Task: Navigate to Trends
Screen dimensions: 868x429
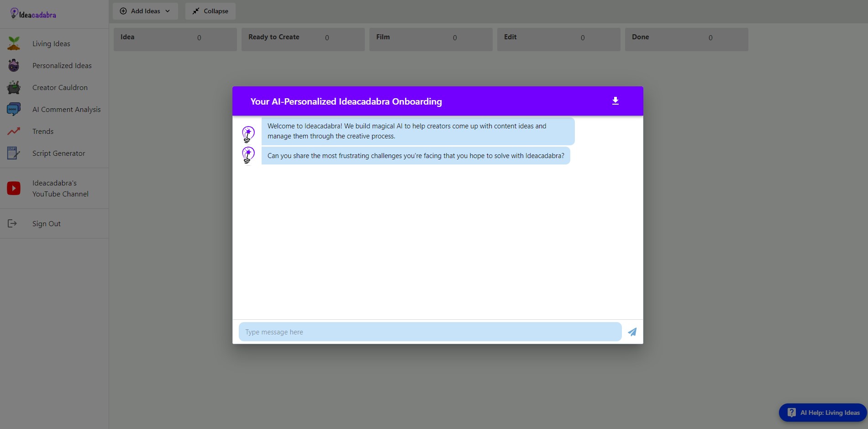Action: (x=43, y=131)
